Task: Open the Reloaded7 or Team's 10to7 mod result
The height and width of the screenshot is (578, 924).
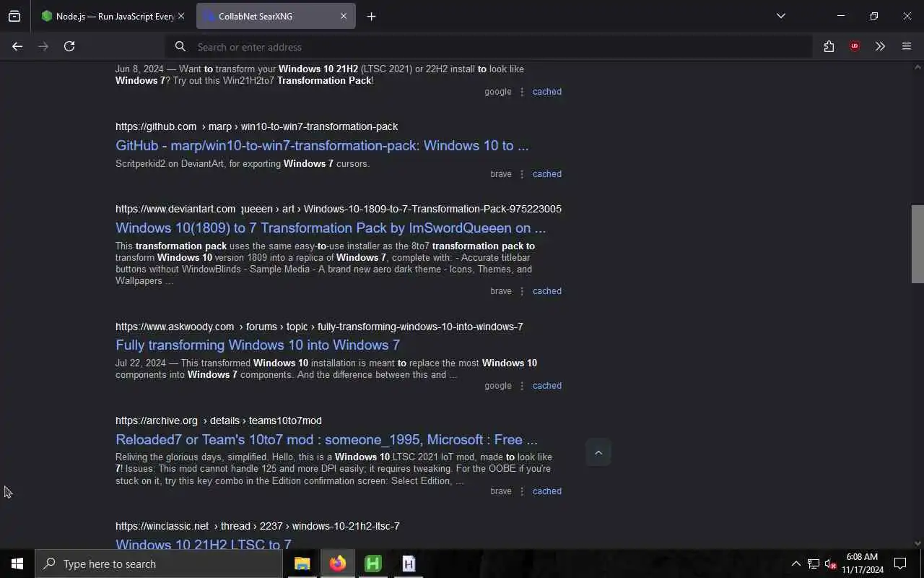Action: (326, 439)
